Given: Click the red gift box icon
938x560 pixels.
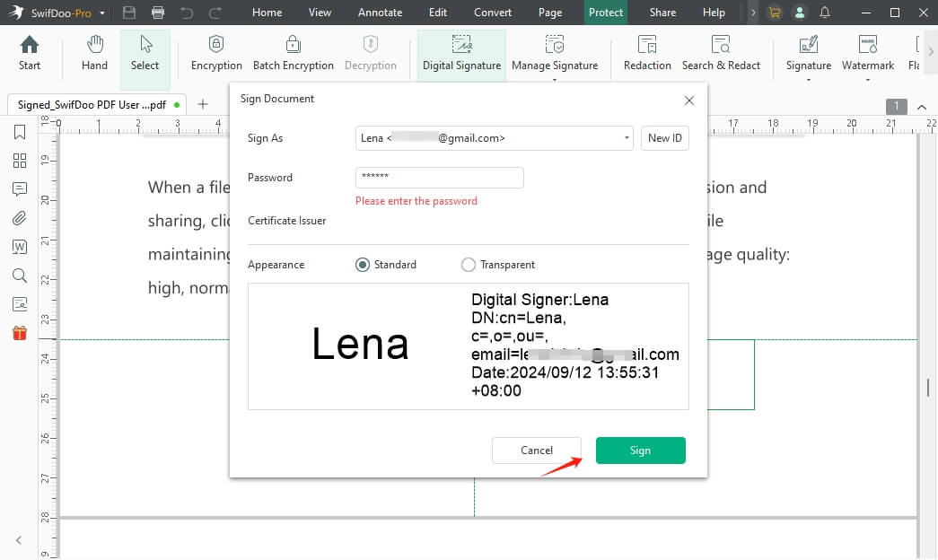Looking at the screenshot, I should click(19, 333).
